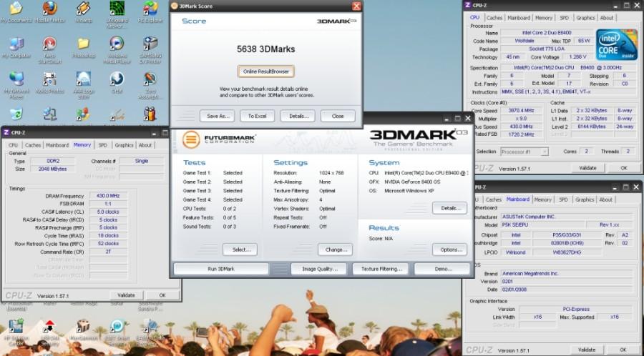644x356 pixels.
Task: Open the LANguard Network scanner icon
Action: click(117, 9)
